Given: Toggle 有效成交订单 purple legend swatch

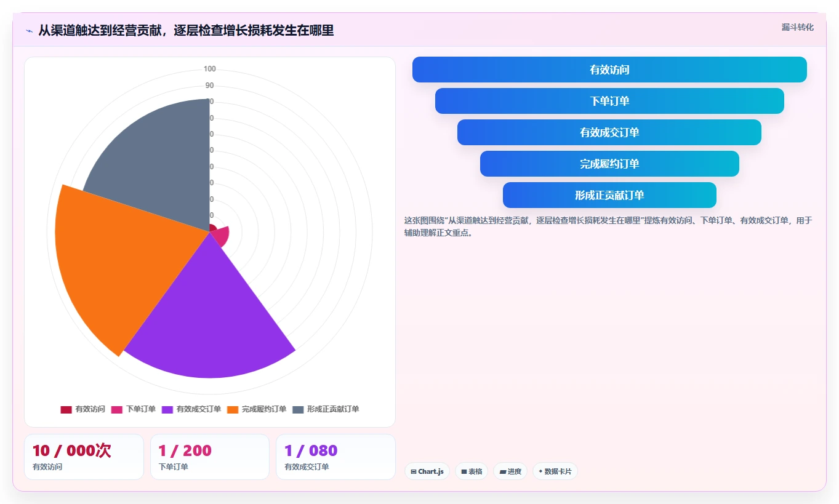Looking at the screenshot, I should pyautogui.click(x=167, y=409).
